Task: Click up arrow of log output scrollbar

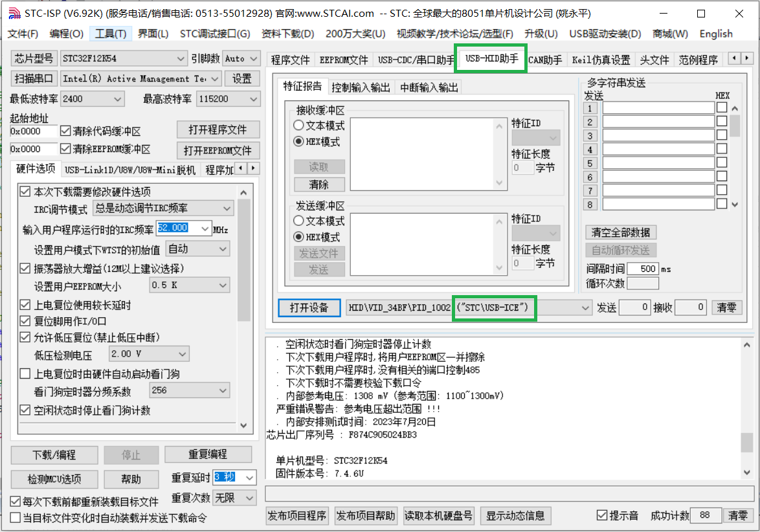Action: [x=746, y=345]
